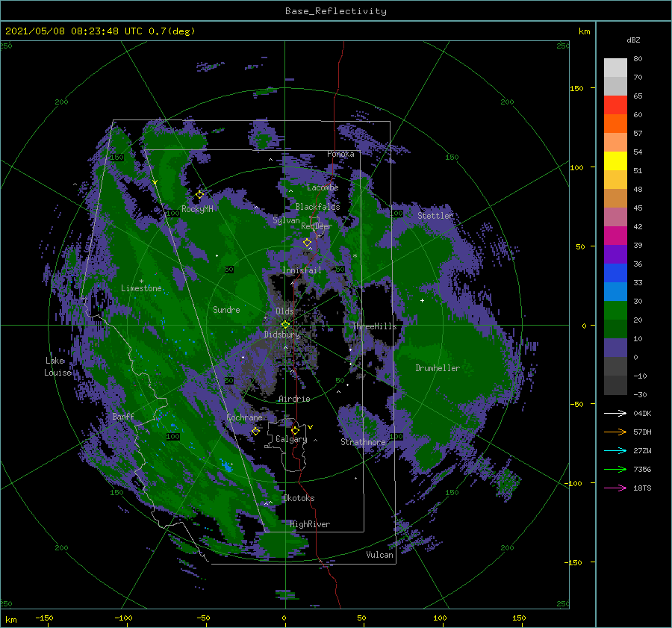
Task: Click the Sundre label
Action: (226, 309)
